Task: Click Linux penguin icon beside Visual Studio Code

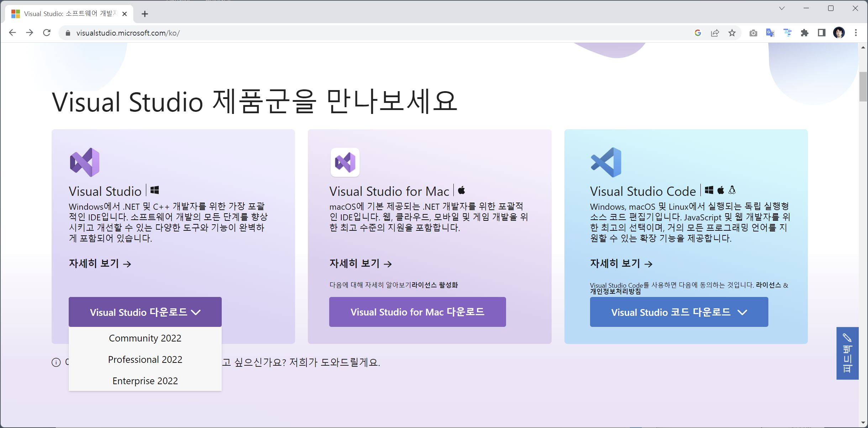Action: [x=732, y=190]
